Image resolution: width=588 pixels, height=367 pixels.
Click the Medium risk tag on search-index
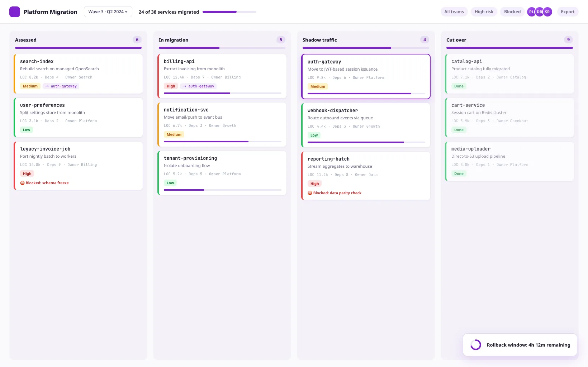tap(30, 86)
